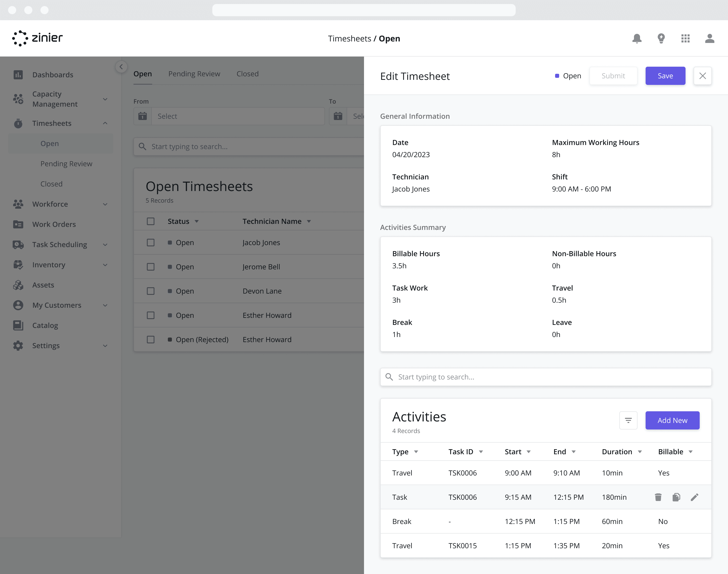The height and width of the screenshot is (574, 728).
Task: Click the My Customers icon
Action: [x=18, y=305]
